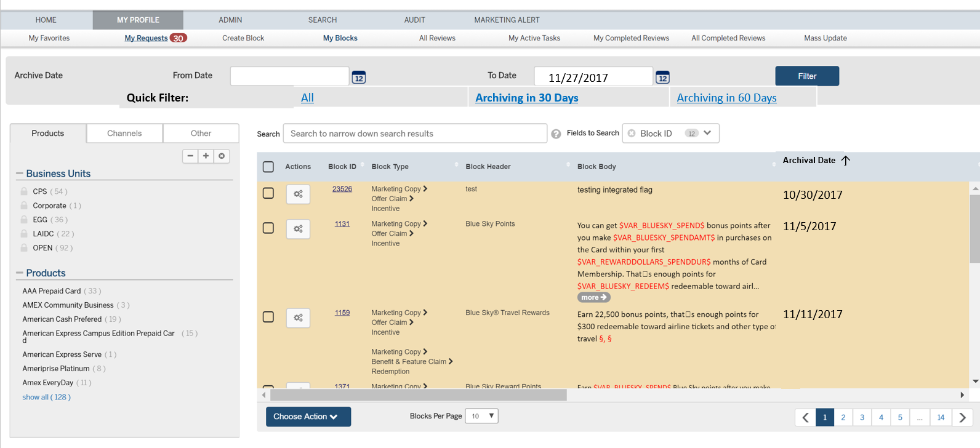980x448 pixels.
Task: Click the lock icon beside LAIDC
Action: [x=25, y=234]
